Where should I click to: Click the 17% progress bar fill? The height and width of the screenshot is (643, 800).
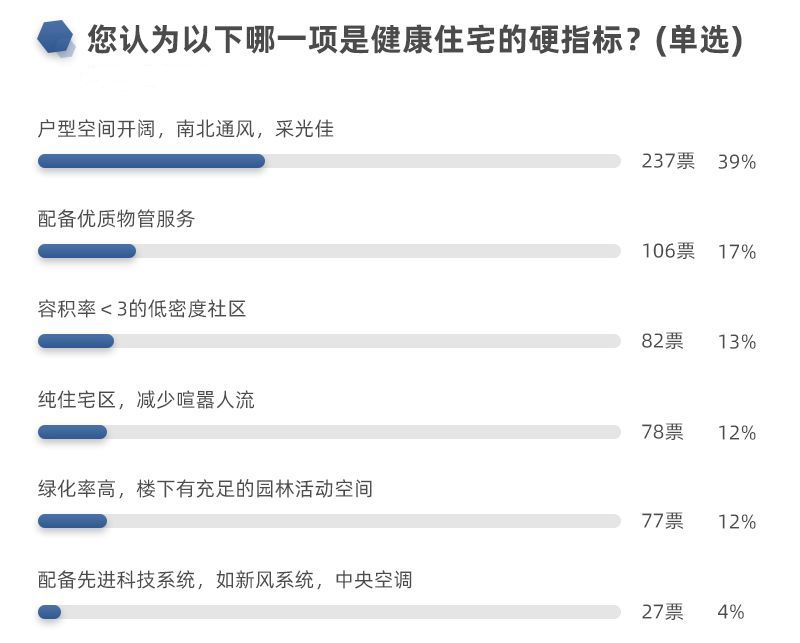(87, 251)
